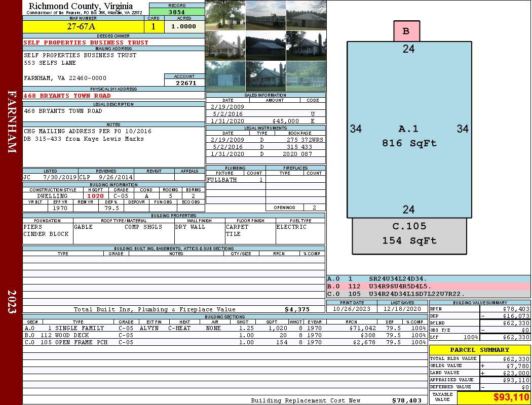Click the FULLBATH plumbing fixture entry
The image size is (532, 405).
click(x=222, y=180)
